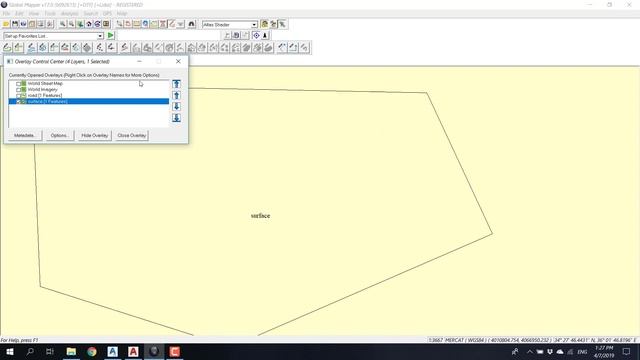Viewport: 640px width, 360px height.
Task: Open data files with the folder icon
Action: (x=6, y=24)
